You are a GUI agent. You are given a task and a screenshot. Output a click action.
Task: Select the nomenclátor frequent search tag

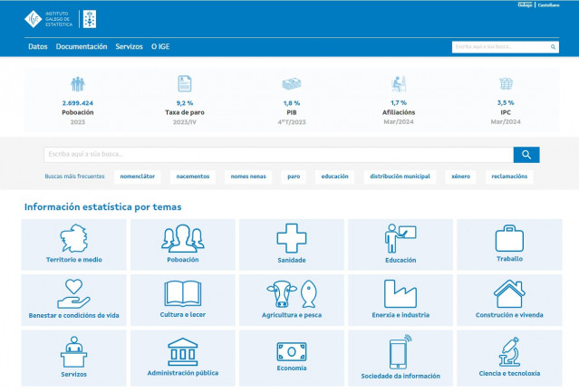point(138,177)
